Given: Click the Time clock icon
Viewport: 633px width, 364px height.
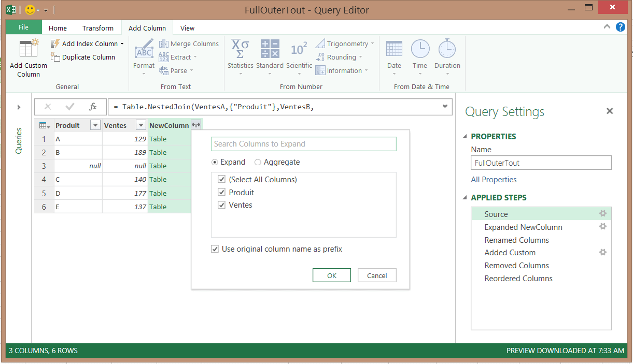Looking at the screenshot, I should [420, 49].
